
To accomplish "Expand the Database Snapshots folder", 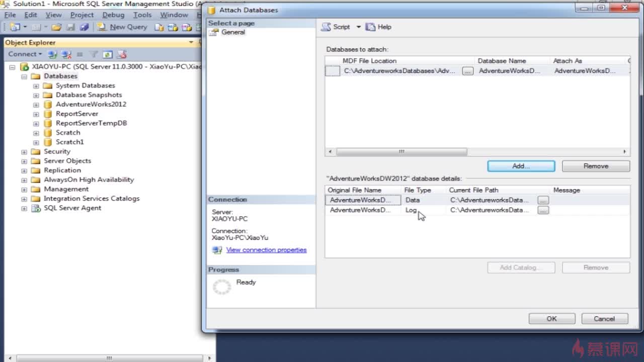I will [x=36, y=95].
